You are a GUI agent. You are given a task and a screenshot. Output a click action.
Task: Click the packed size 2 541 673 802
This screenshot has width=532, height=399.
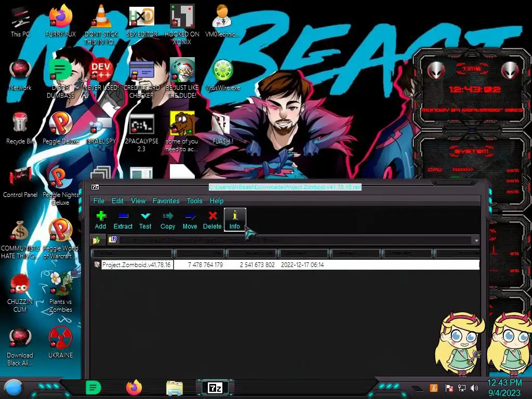[x=257, y=264]
